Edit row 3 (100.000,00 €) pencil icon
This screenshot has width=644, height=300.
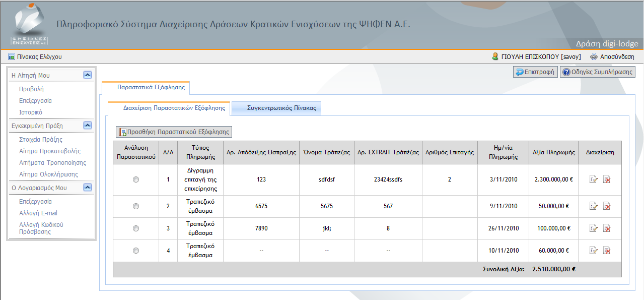593,228
